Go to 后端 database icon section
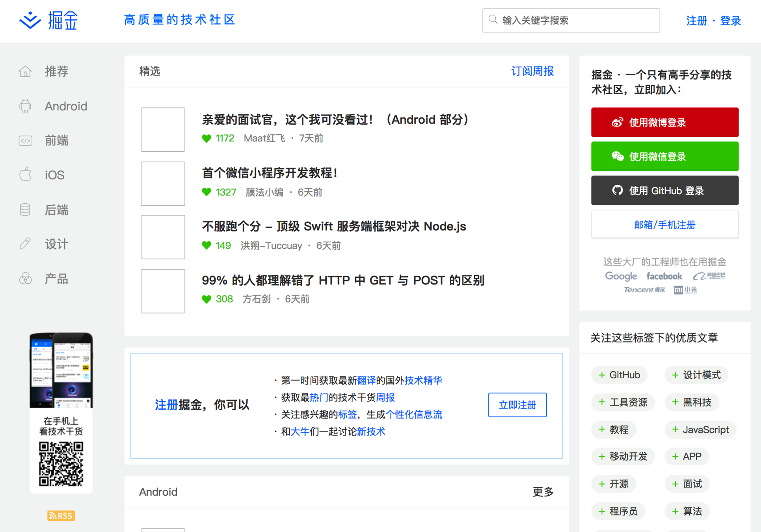761x532 pixels. pos(26,210)
